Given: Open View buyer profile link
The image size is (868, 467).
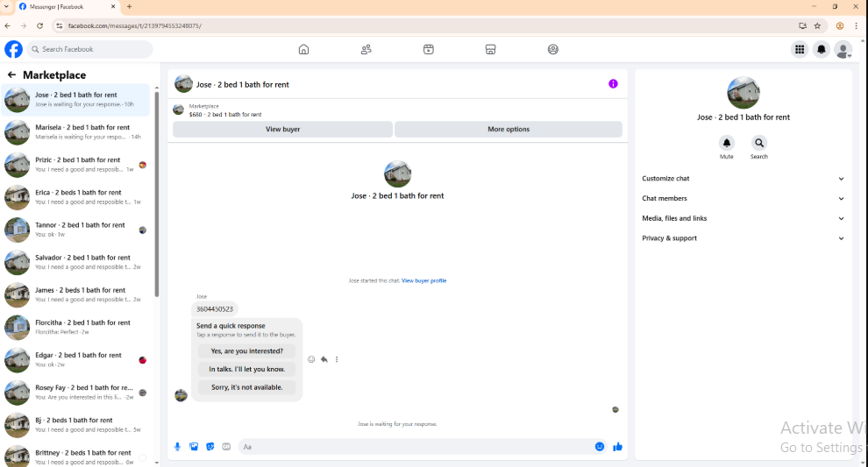Looking at the screenshot, I should [x=424, y=281].
